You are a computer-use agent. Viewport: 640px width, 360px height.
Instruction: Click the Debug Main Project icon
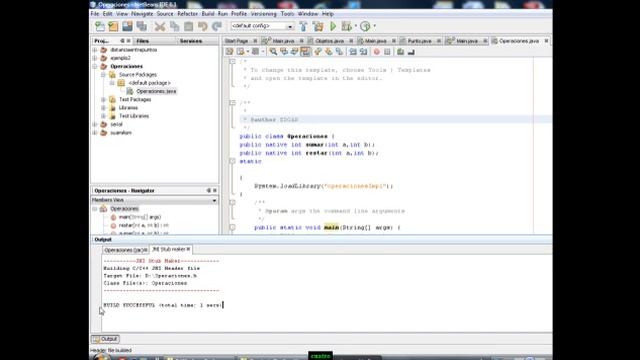(347, 27)
